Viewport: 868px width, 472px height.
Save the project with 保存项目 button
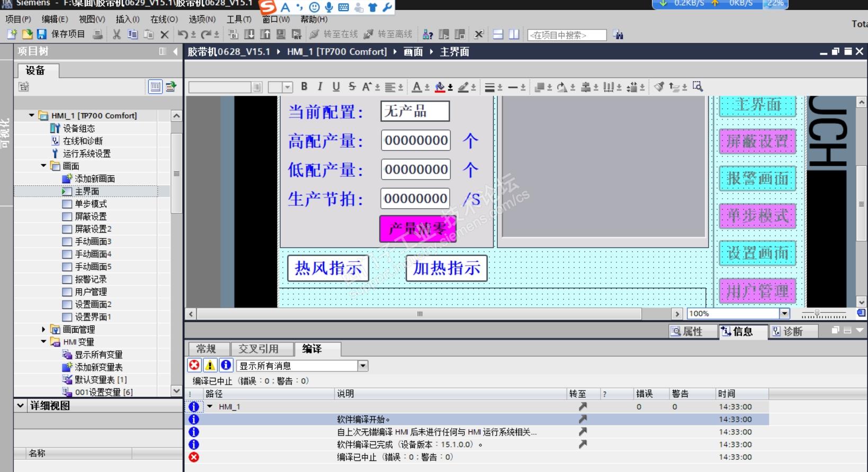(x=61, y=34)
